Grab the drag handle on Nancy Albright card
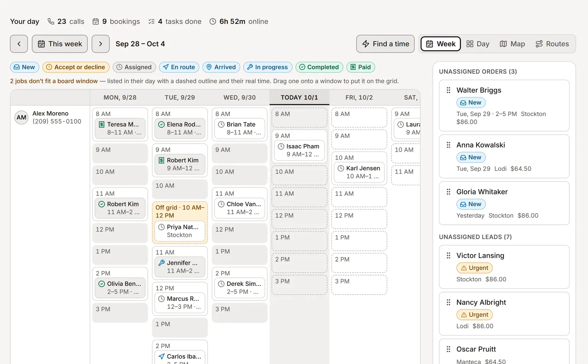Viewport: 588px width, 364px height. coord(448,302)
